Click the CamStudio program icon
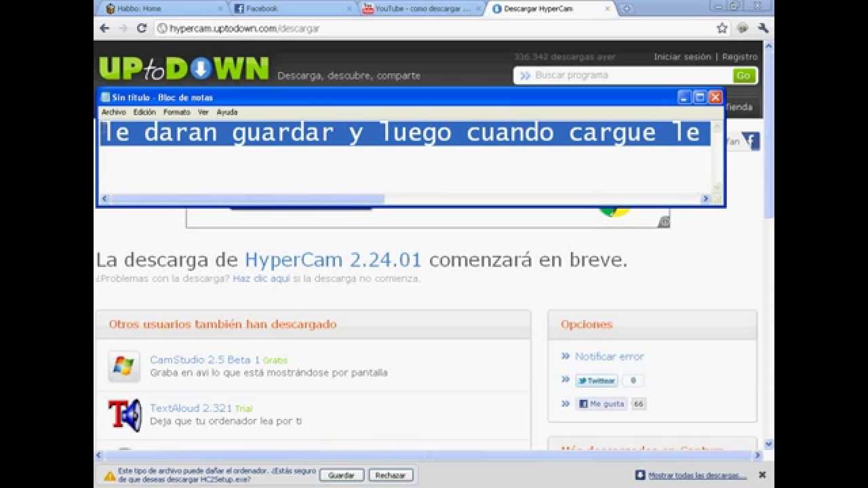 point(124,367)
